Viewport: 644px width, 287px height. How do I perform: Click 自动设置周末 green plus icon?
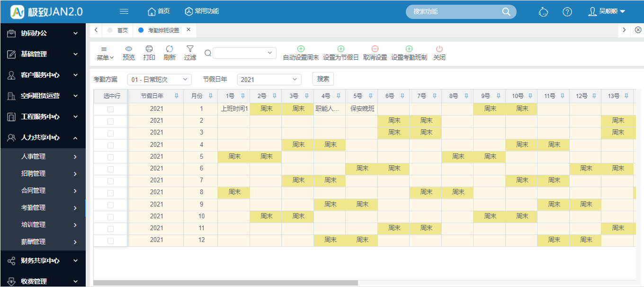(x=301, y=49)
